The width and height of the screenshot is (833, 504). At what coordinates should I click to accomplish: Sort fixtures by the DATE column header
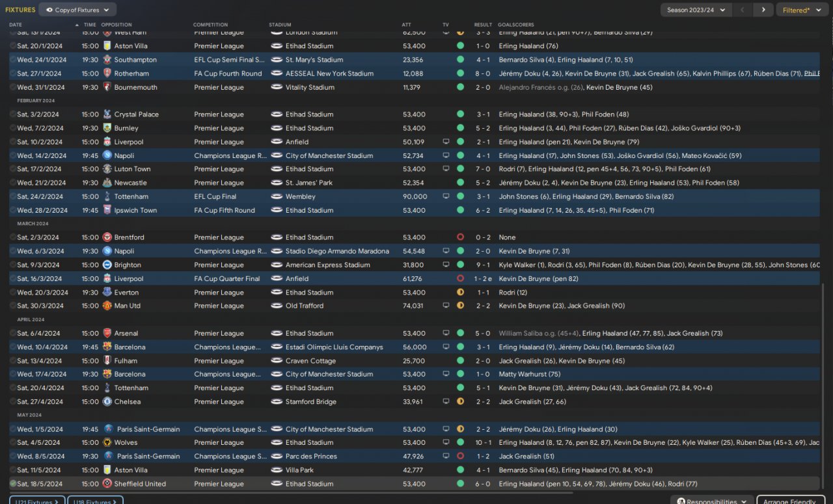point(15,25)
